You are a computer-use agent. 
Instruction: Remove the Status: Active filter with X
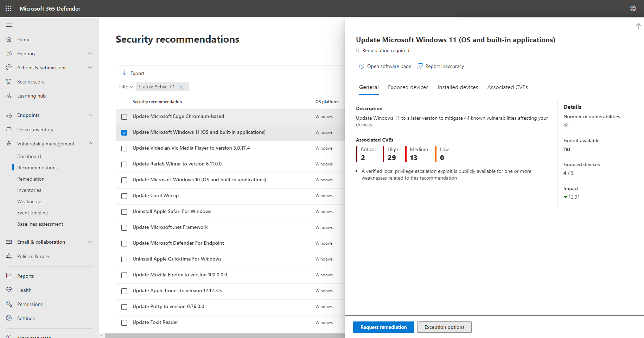[180, 87]
